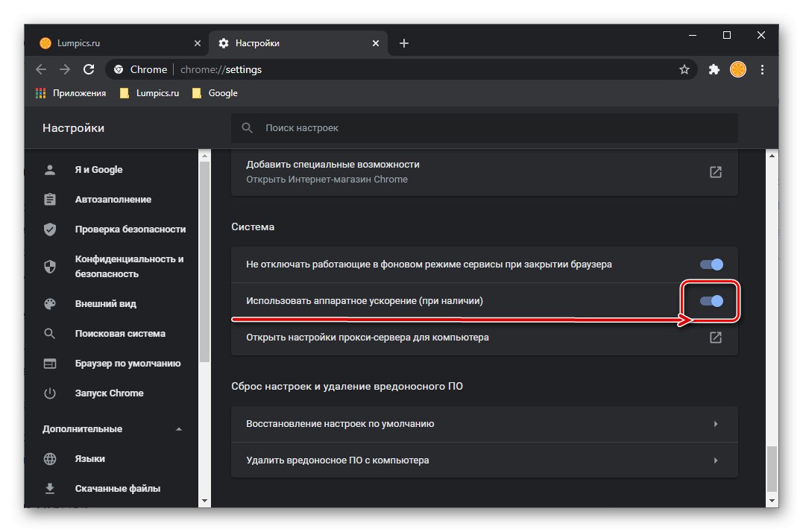Open proxy settings external link icon
Viewport: 803px width, 532px height.
715,338
